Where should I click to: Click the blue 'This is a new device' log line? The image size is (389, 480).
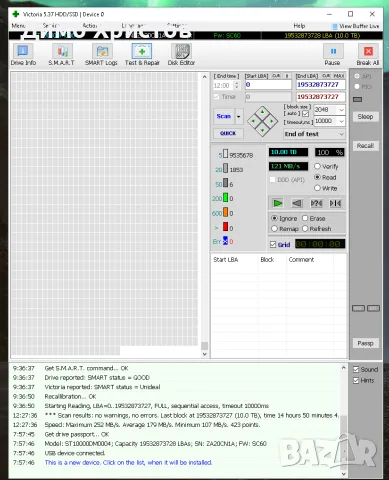[128, 462]
